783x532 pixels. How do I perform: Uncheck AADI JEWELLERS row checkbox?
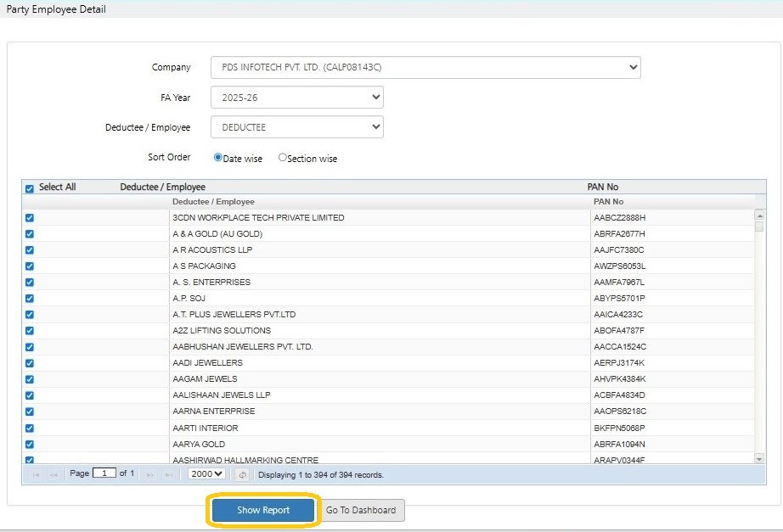click(x=30, y=363)
